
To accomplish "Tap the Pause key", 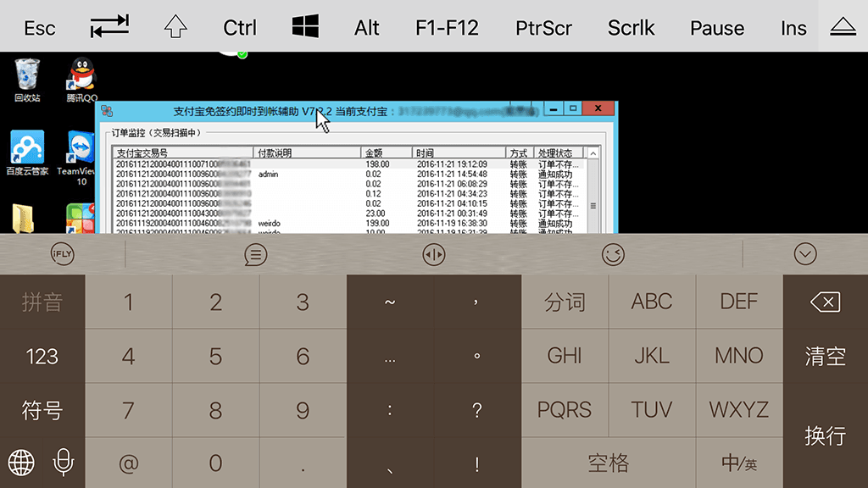I will (x=717, y=28).
